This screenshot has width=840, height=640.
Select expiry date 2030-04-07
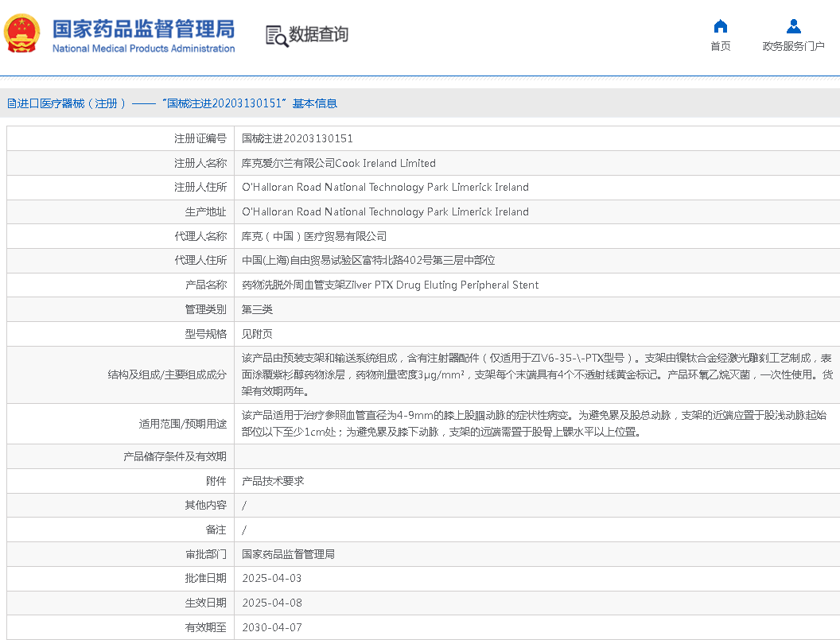(272, 628)
